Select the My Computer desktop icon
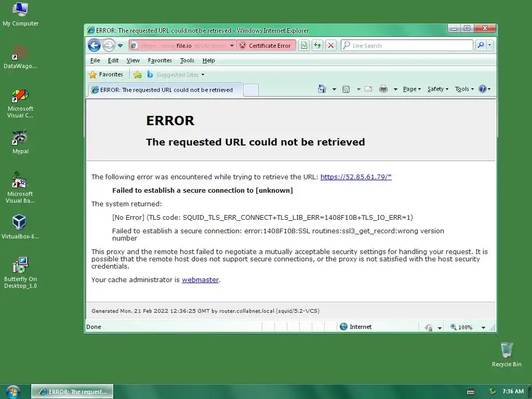Screen dimensions: 532x399 [20, 14]
